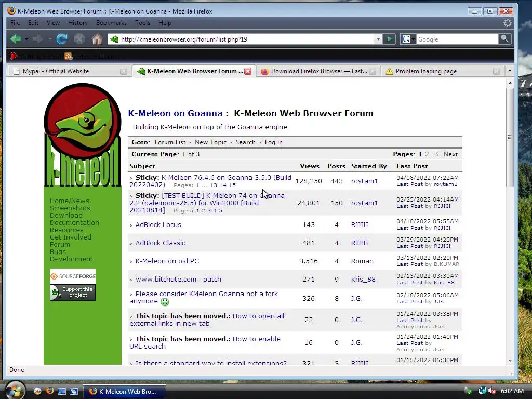The image size is (532, 399).
Task: Open the URL bar history dropdown arrow
Action: click(x=378, y=39)
